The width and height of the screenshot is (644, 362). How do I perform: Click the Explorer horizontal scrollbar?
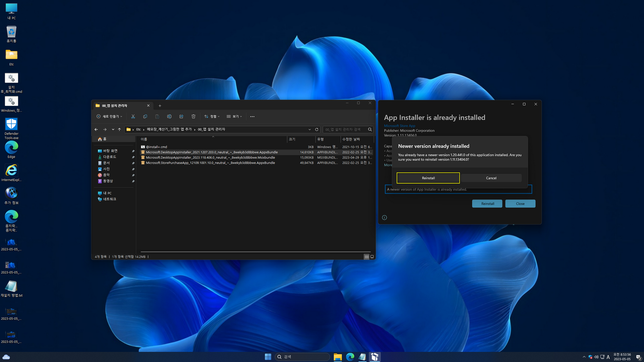coord(255,252)
